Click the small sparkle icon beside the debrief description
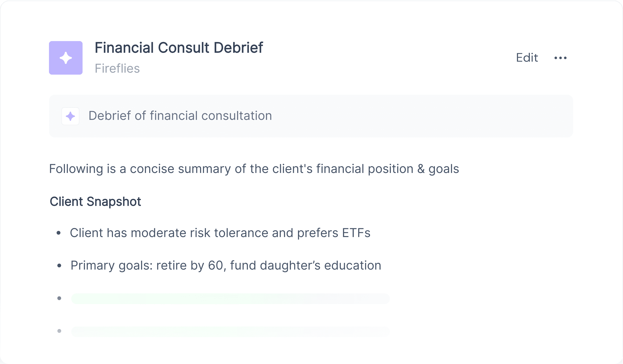This screenshot has width=623, height=364. [x=71, y=116]
